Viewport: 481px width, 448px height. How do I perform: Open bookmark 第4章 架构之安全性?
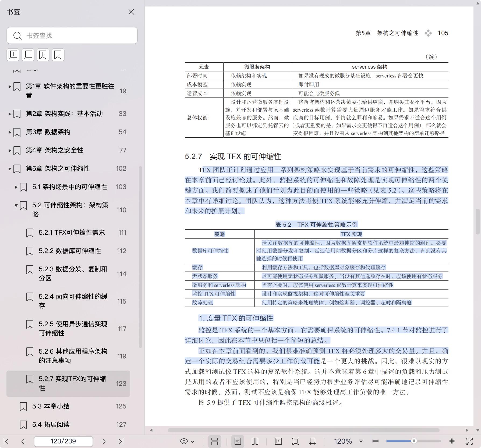coord(55,150)
